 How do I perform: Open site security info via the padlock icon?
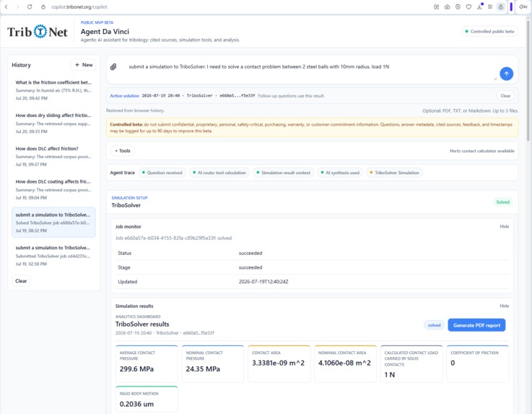click(x=43, y=7)
